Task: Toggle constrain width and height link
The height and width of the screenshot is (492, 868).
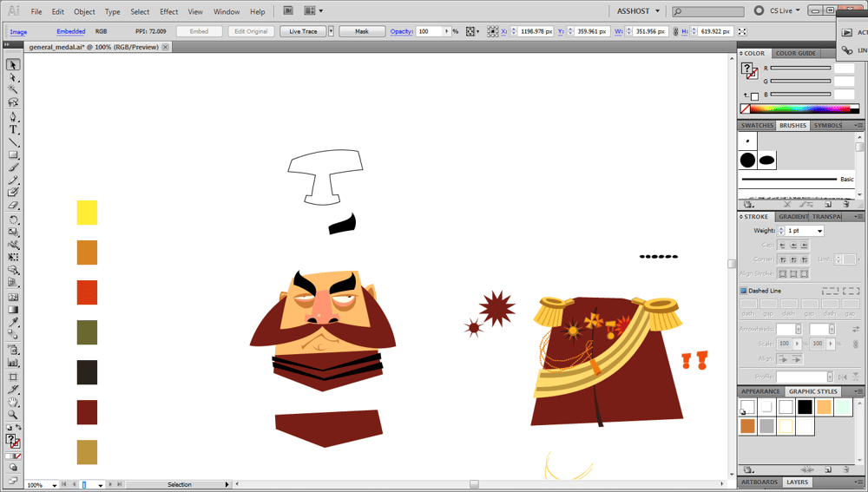Action: click(675, 31)
